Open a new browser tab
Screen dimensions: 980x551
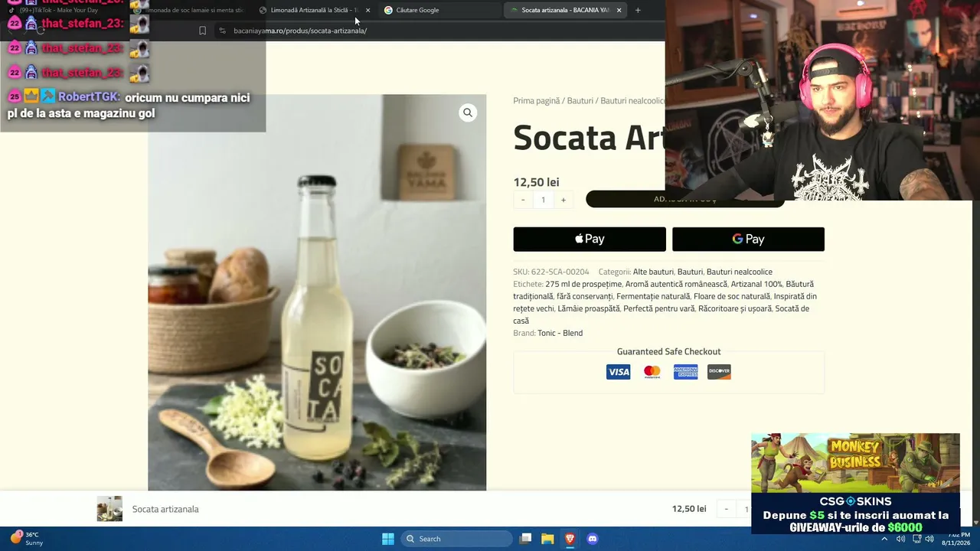[x=638, y=10]
